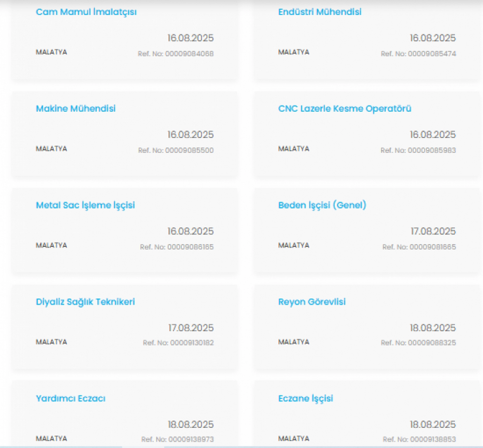
Task: Open the Eczane İşçisi job listing
Action: (x=306, y=398)
